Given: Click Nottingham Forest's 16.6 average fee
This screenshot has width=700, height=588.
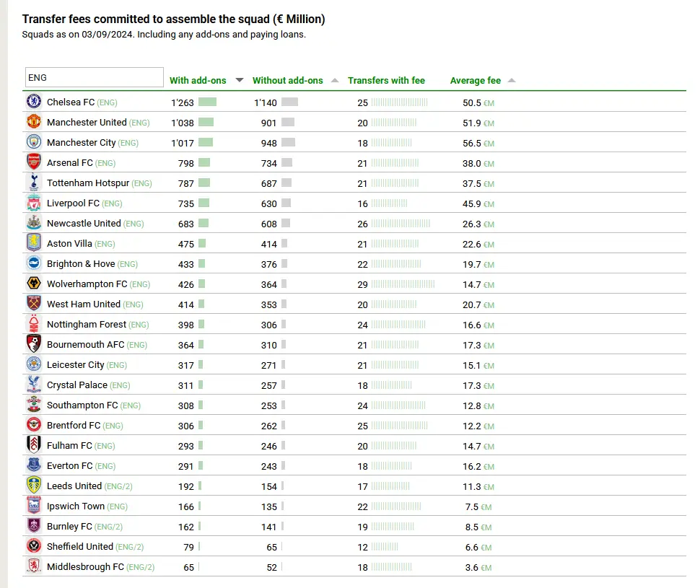Looking at the screenshot, I should [x=471, y=325].
